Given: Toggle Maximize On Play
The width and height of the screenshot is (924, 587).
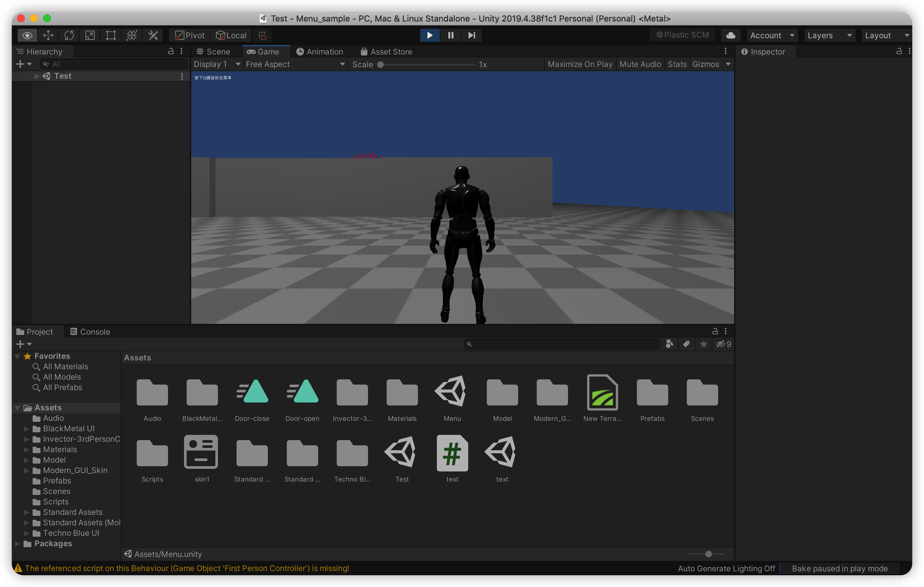Looking at the screenshot, I should [x=579, y=64].
